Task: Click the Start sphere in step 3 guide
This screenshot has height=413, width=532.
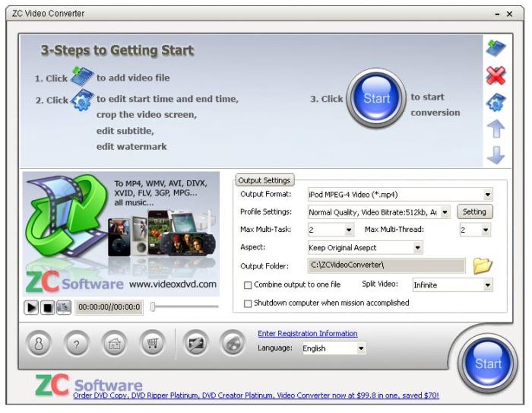Action: pyautogui.click(x=376, y=99)
